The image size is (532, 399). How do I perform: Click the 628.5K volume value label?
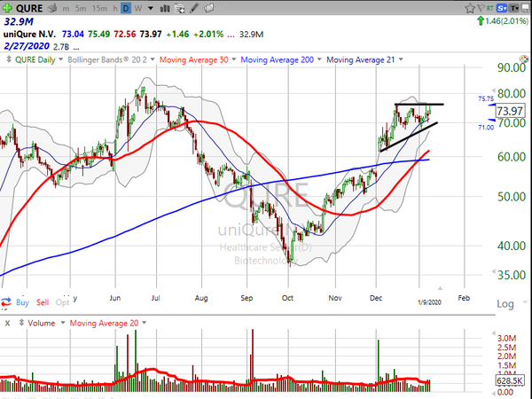(x=510, y=380)
